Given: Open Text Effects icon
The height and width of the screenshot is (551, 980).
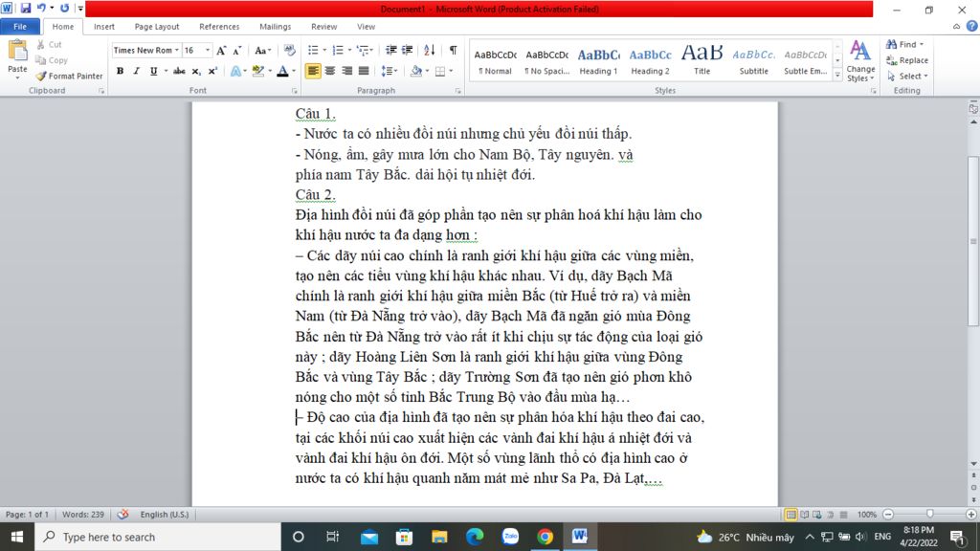Looking at the screenshot, I should coord(235,71).
